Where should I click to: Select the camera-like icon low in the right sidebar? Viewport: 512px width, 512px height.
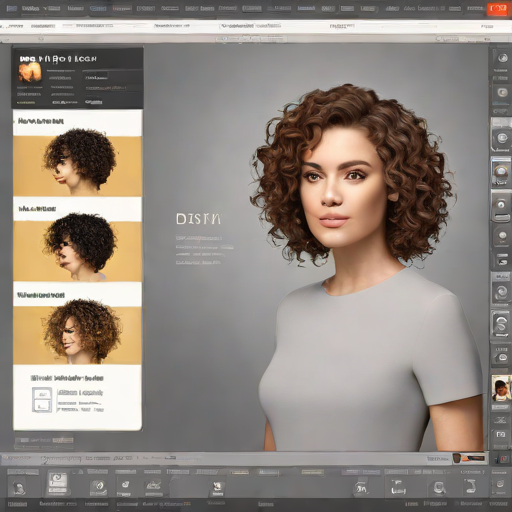click(x=501, y=434)
